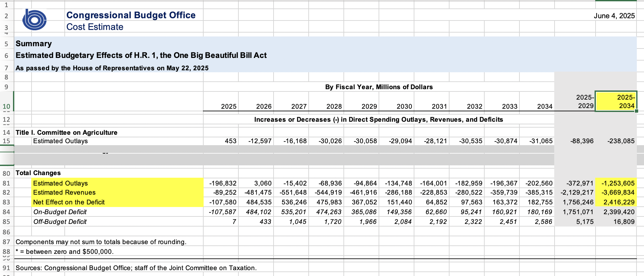Click the 2029 year header cell
644x276 pixels.
(361, 102)
